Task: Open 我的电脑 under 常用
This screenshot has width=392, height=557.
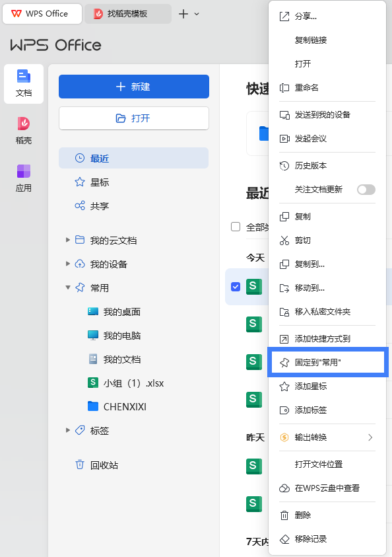Action: click(114, 336)
